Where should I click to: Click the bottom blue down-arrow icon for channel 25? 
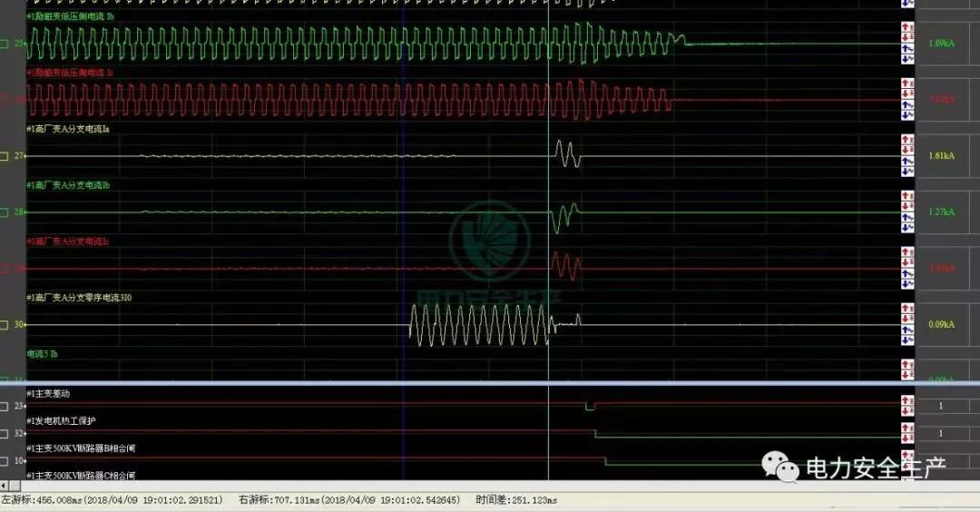coord(907,60)
